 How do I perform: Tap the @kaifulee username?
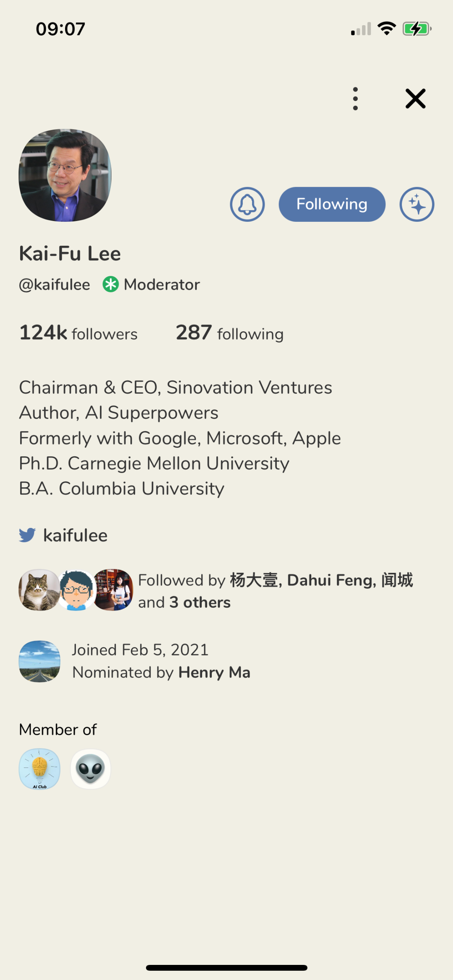point(55,285)
